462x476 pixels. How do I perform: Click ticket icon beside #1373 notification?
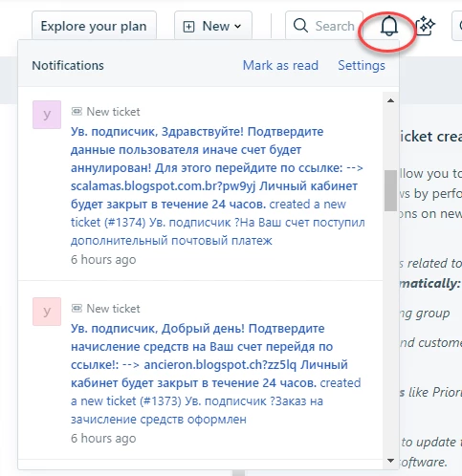77,308
